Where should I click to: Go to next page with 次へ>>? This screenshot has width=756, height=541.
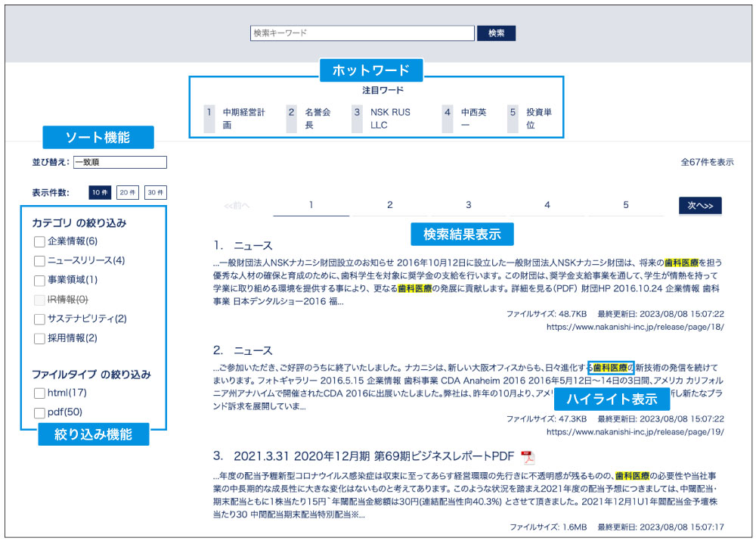pos(700,206)
